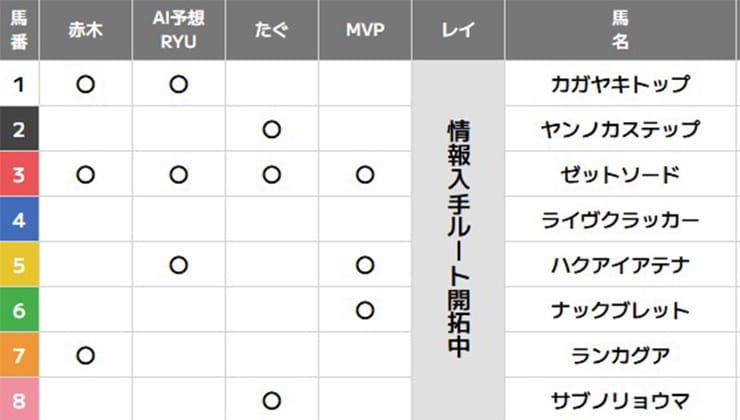Image resolution: width=740 pixels, height=420 pixels.
Task: Click MVP circle for ナックブレット
Action: pyautogui.click(x=365, y=310)
